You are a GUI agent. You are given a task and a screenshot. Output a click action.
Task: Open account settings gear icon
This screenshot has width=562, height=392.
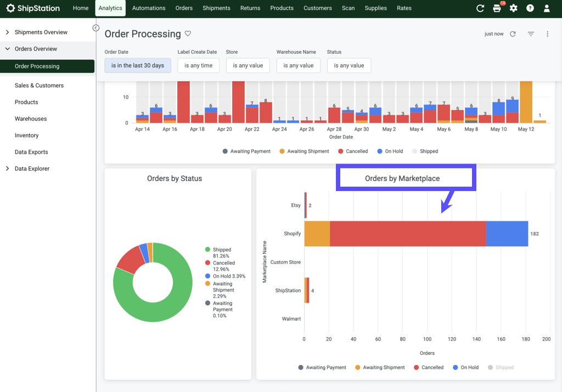pos(513,8)
